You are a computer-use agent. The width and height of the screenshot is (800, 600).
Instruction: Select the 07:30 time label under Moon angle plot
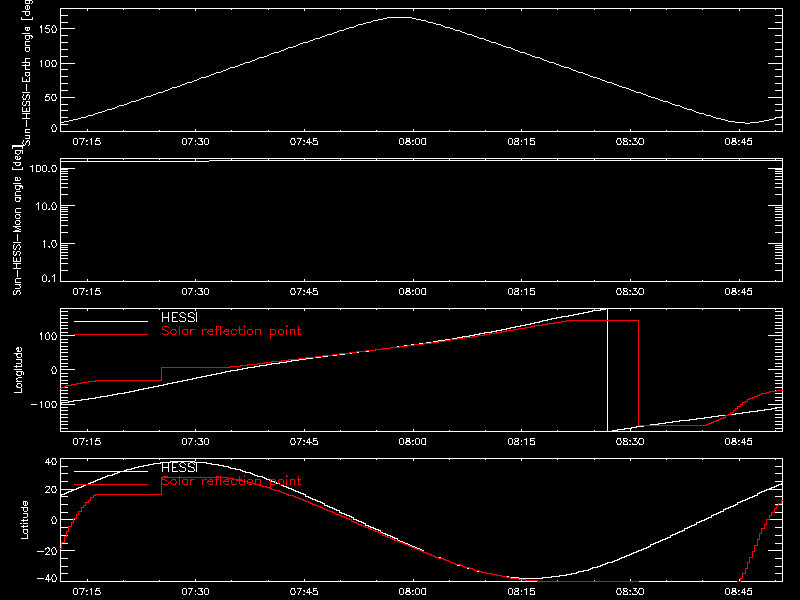pyautogui.click(x=195, y=292)
